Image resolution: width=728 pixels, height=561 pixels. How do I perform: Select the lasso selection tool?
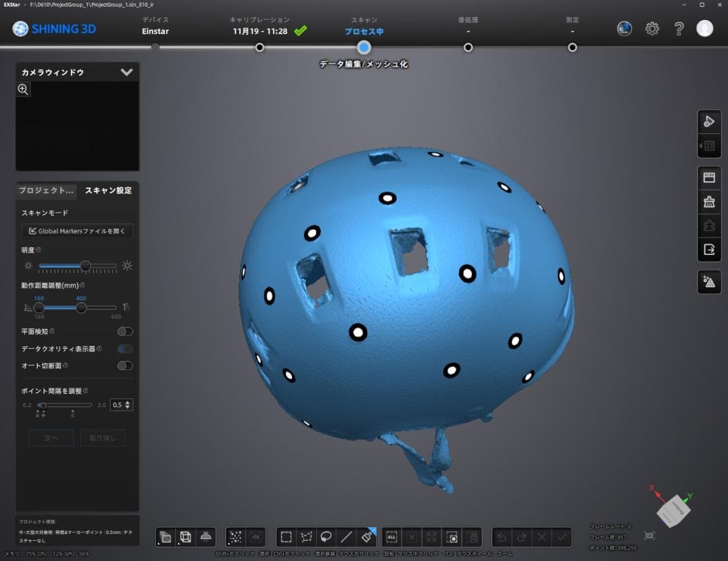pyautogui.click(x=326, y=537)
